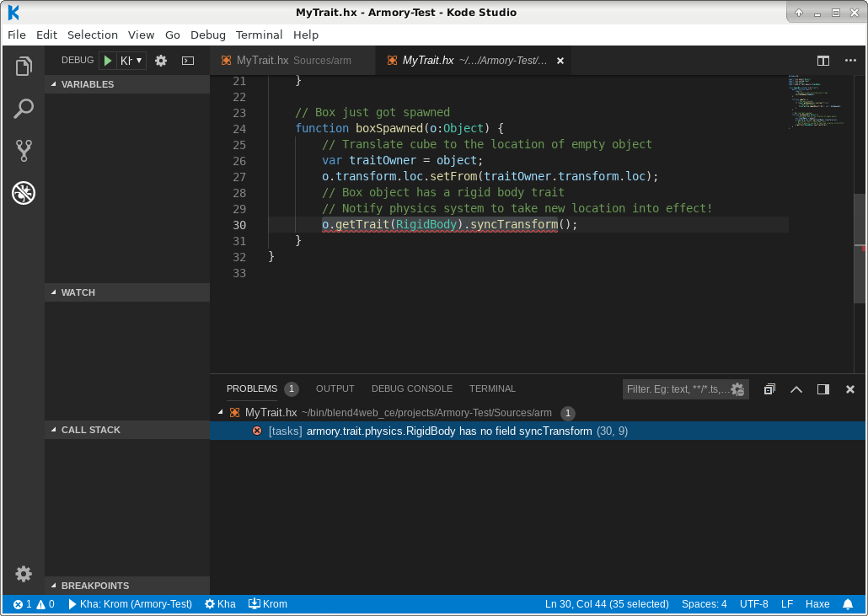Collapse the MyTrait.hx error group in Problems

[222, 413]
